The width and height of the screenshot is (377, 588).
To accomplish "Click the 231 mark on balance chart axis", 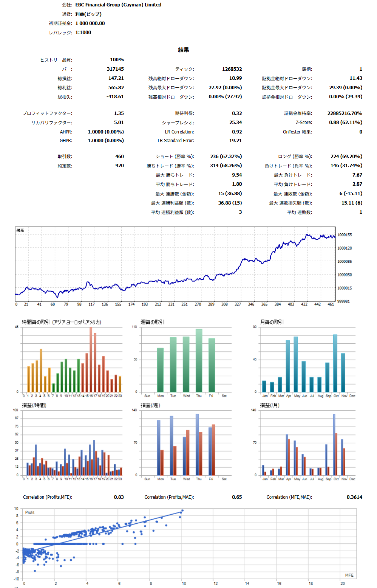I will (x=171, y=304).
